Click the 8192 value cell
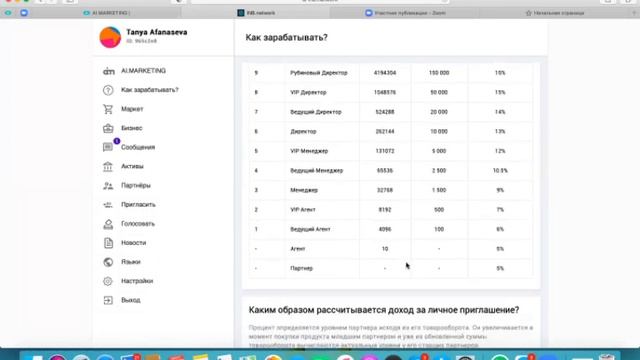Image resolution: width=640 pixels, height=360 pixels. (385, 210)
